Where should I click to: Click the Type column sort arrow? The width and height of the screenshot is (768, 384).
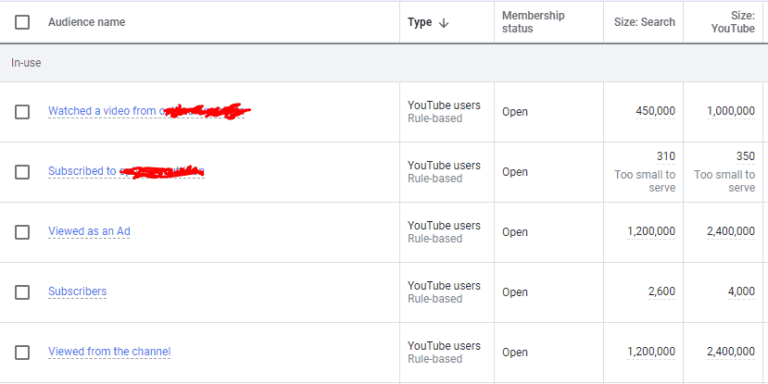click(x=444, y=23)
